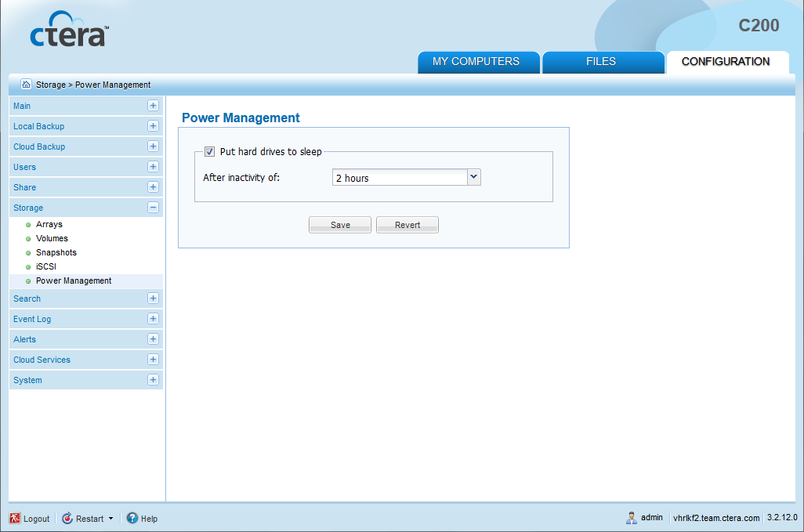Screen dimensions: 804x532
Task: Click the Restart label in footer
Action: coord(90,519)
